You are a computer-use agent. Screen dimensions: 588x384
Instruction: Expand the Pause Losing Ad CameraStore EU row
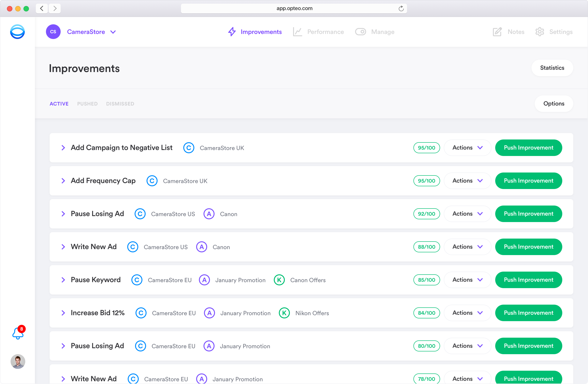click(x=63, y=346)
